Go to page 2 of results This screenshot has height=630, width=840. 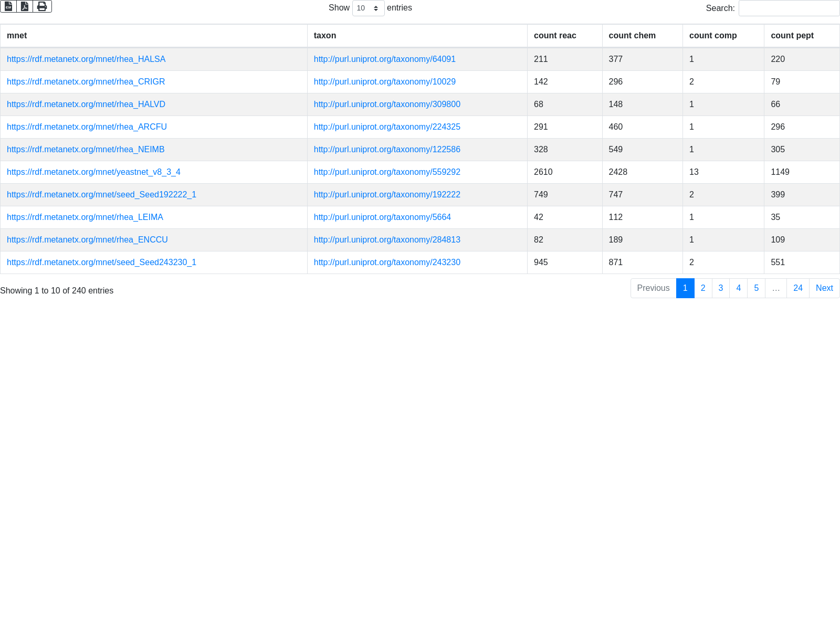(703, 288)
